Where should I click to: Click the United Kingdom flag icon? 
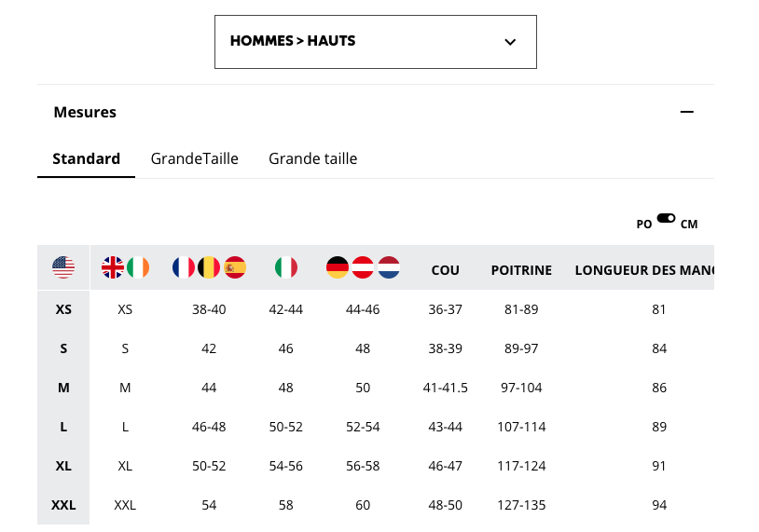113,267
